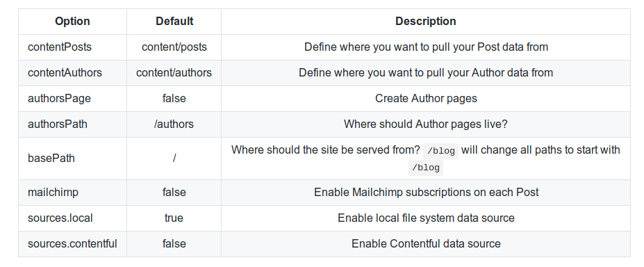Select the 'sources.local' option cell

72,218
